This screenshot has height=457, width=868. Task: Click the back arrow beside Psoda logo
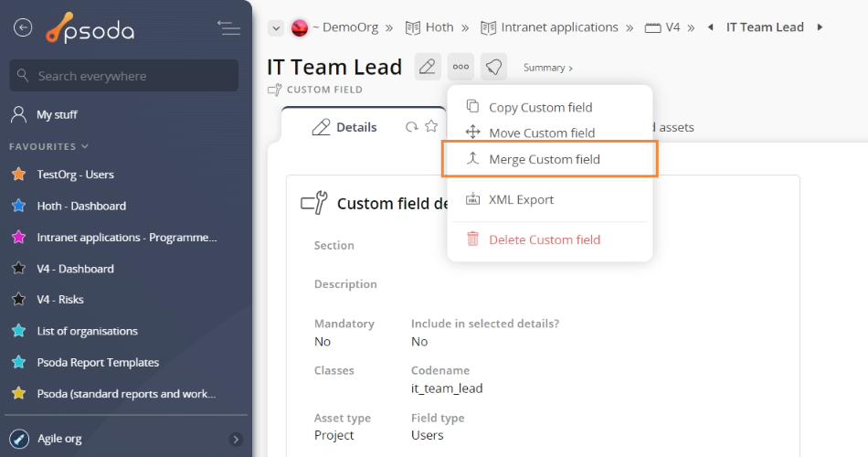coord(23,27)
